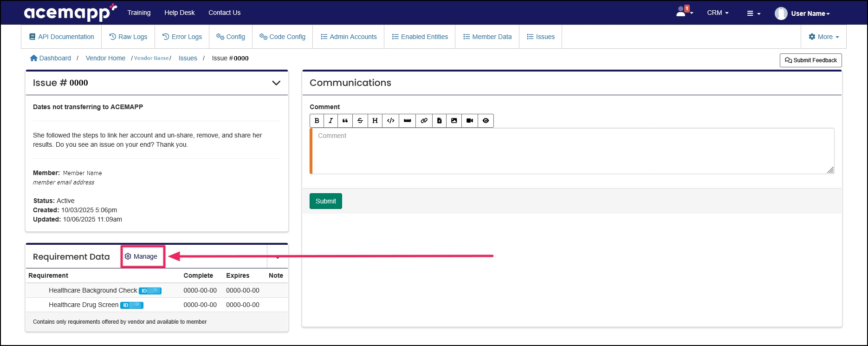Insert a hyperlink using chain icon
The height and width of the screenshot is (346, 868).
point(424,121)
